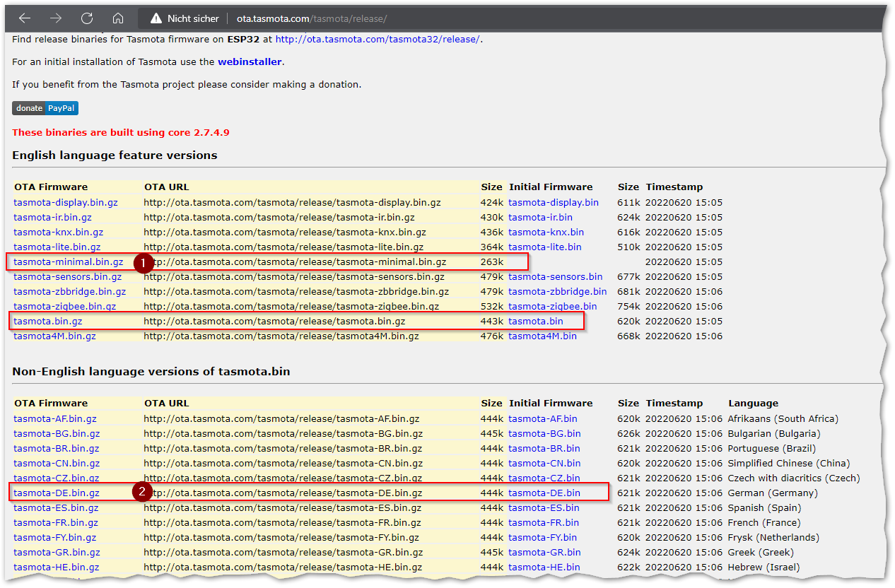The height and width of the screenshot is (588, 895).
Task: Click the browser forward arrow
Action: (56, 18)
